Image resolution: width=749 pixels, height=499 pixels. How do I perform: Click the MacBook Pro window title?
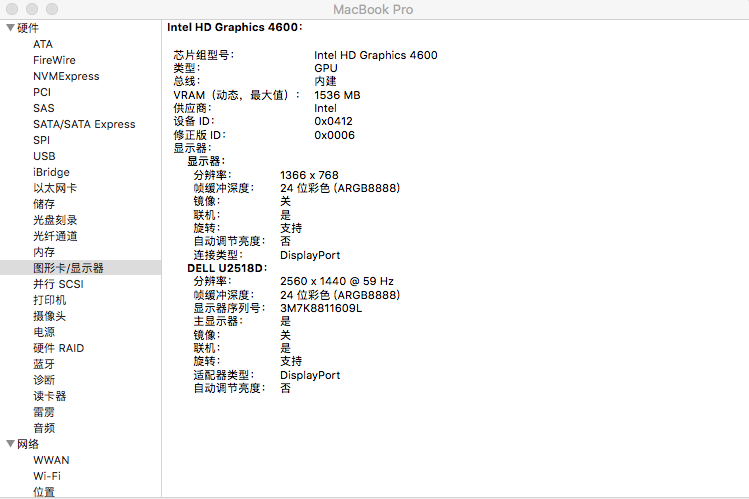click(x=373, y=10)
